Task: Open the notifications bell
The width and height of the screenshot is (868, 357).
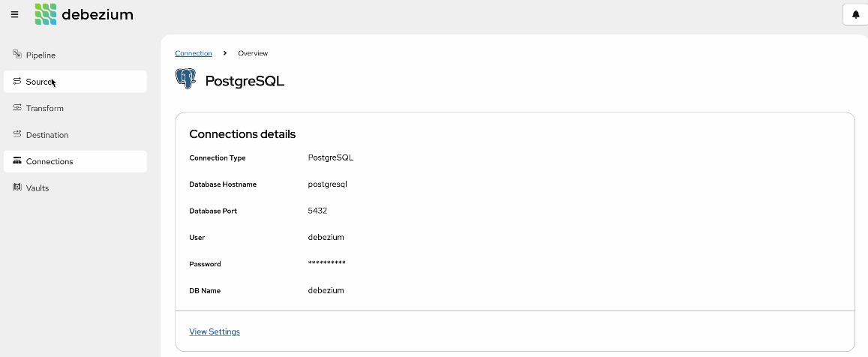Action: click(856, 14)
